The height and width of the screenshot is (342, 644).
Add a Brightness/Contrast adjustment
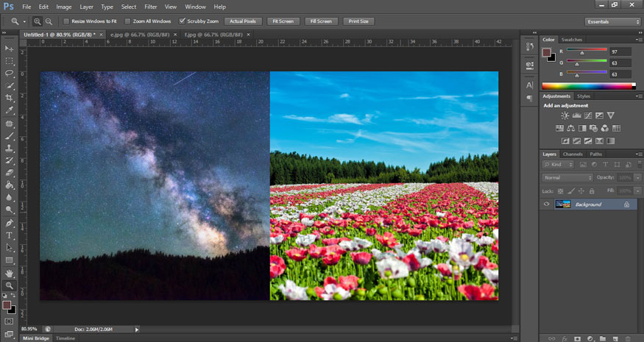coord(565,115)
